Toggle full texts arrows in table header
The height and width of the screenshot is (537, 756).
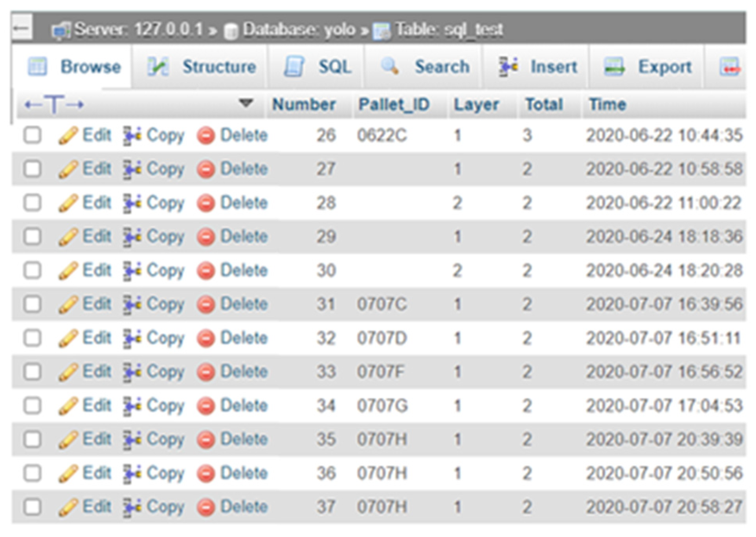(54, 104)
